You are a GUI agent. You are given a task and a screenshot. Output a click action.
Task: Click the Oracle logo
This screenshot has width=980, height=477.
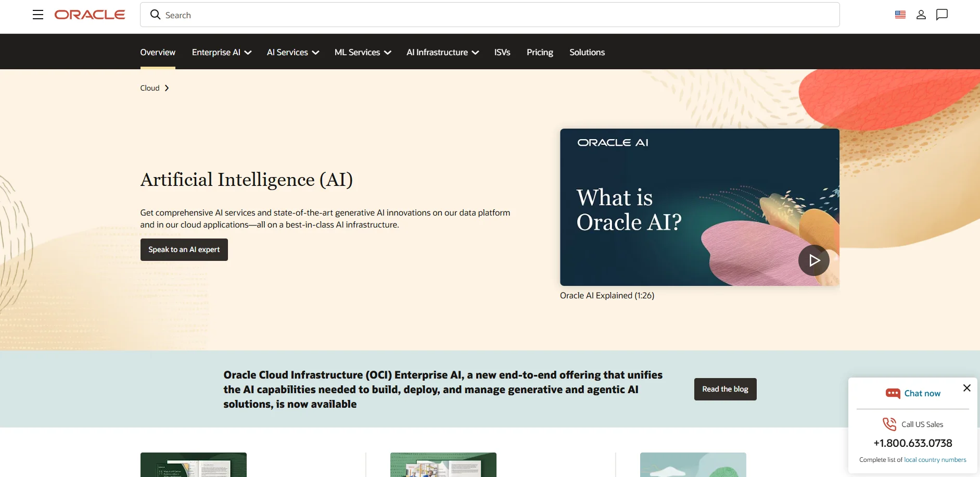click(x=90, y=14)
